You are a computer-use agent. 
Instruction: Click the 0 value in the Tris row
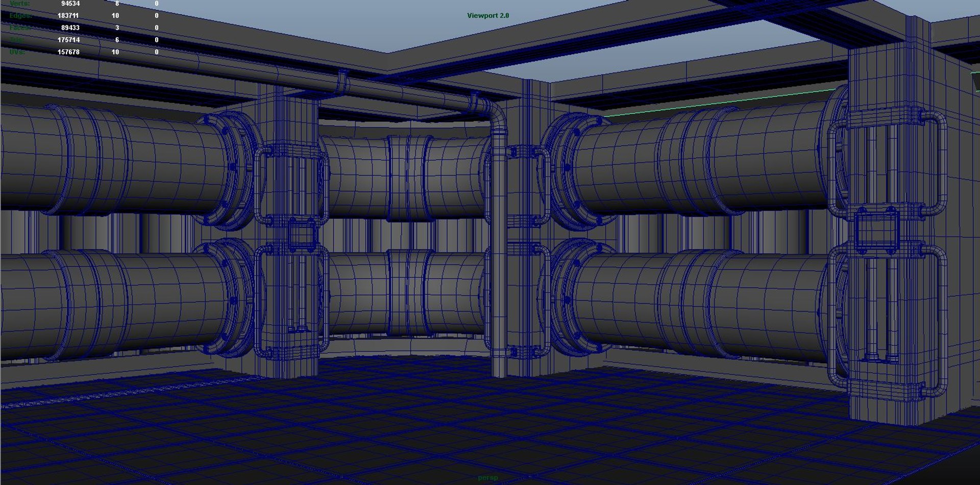157,40
